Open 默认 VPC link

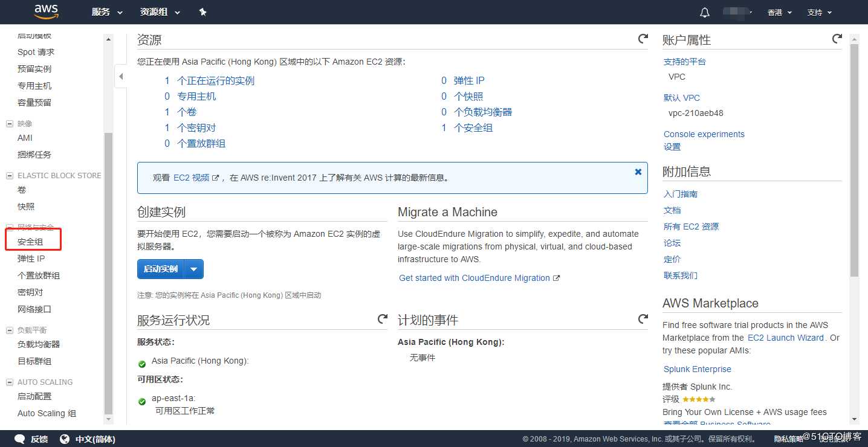[x=682, y=98]
